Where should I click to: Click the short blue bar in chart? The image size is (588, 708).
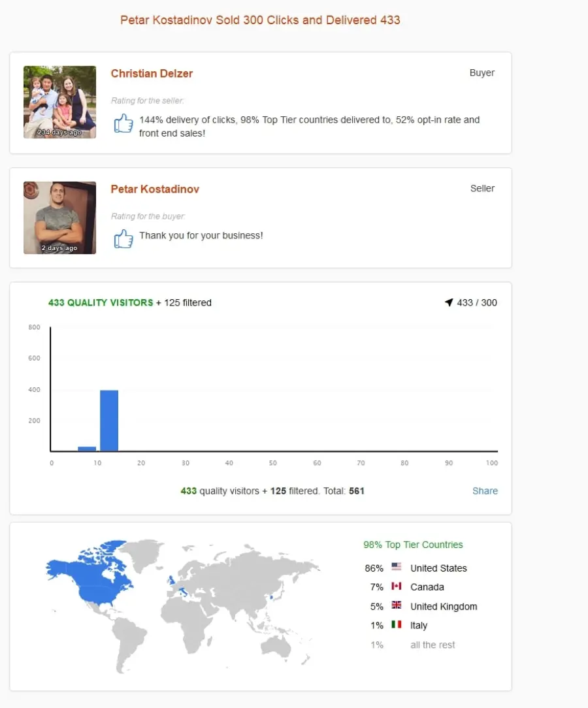[x=87, y=448]
